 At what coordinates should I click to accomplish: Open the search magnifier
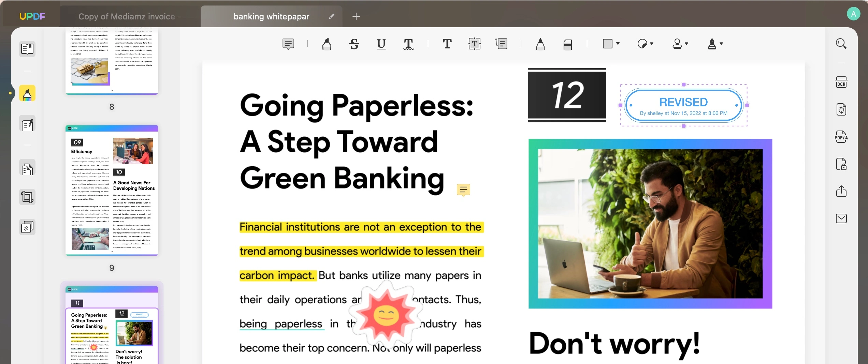pyautogui.click(x=841, y=44)
